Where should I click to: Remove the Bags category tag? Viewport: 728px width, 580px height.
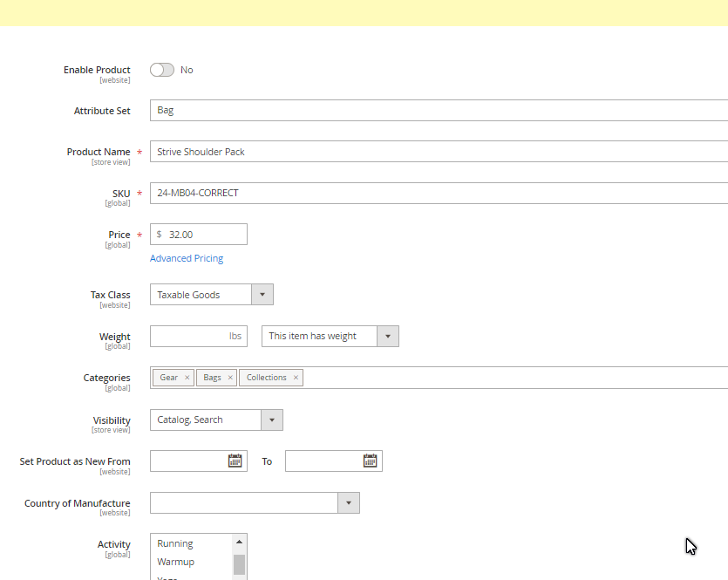[230, 378]
